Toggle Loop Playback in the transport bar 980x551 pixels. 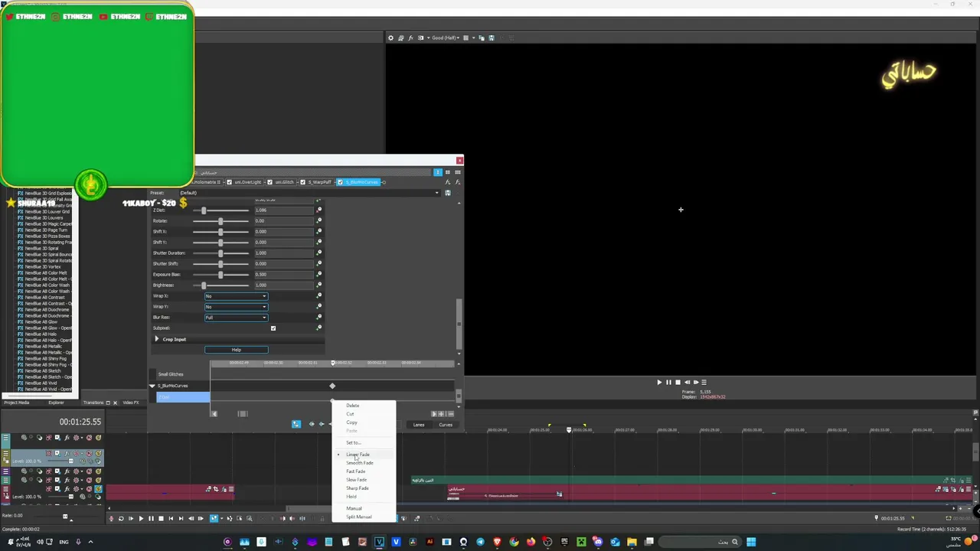121,519
